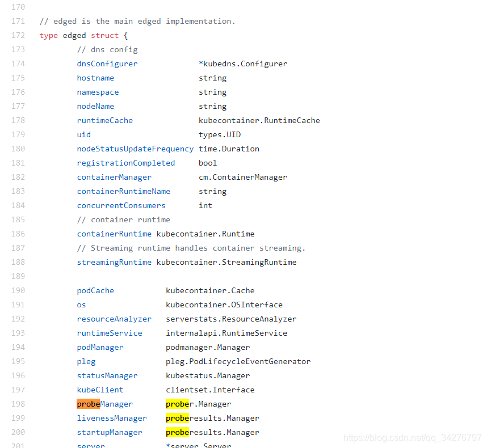
Task: Click kubestatus.Manager type
Action: (x=208, y=376)
